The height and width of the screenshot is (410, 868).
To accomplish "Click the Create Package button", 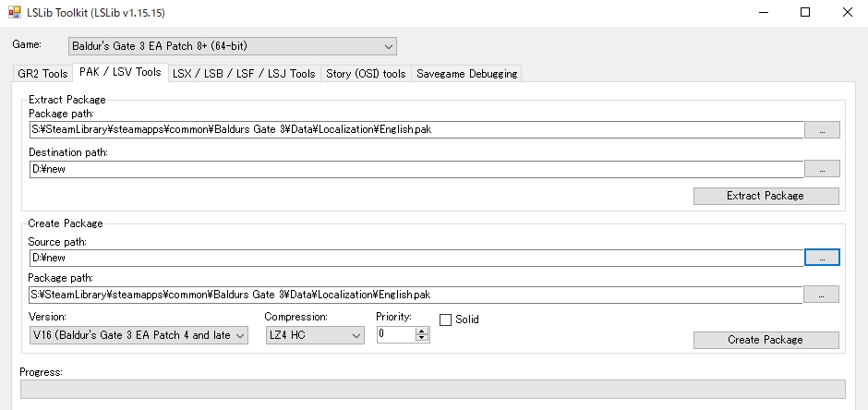I will [x=766, y=340].
